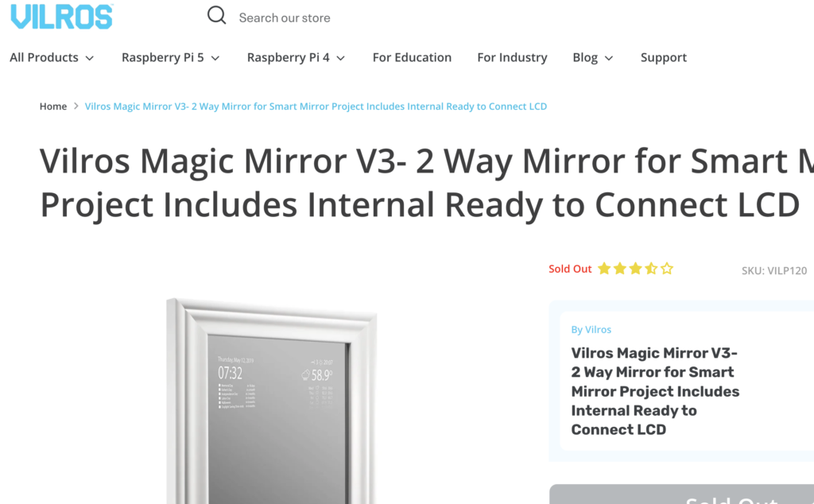Click the third gold rating star
This screenshot has width=814, height=504.
pyautogui.click(x=635, y=269)
